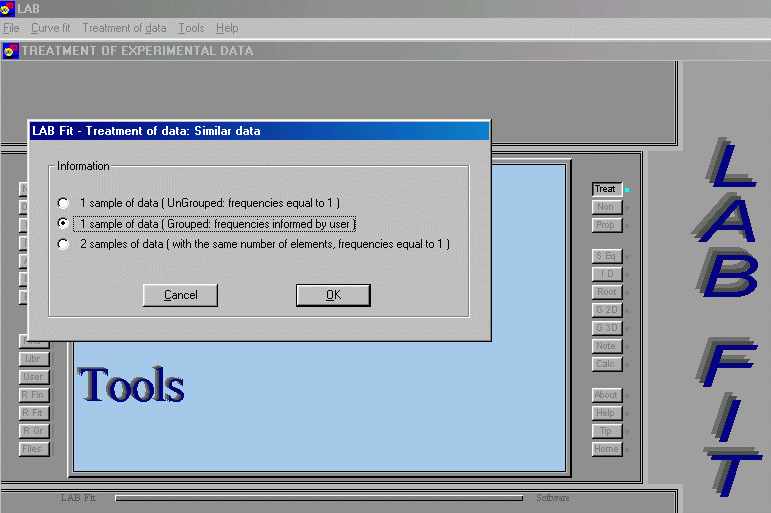771x513 pixels.
Task: Click the progress bar at the bottom
Action: 319,498
